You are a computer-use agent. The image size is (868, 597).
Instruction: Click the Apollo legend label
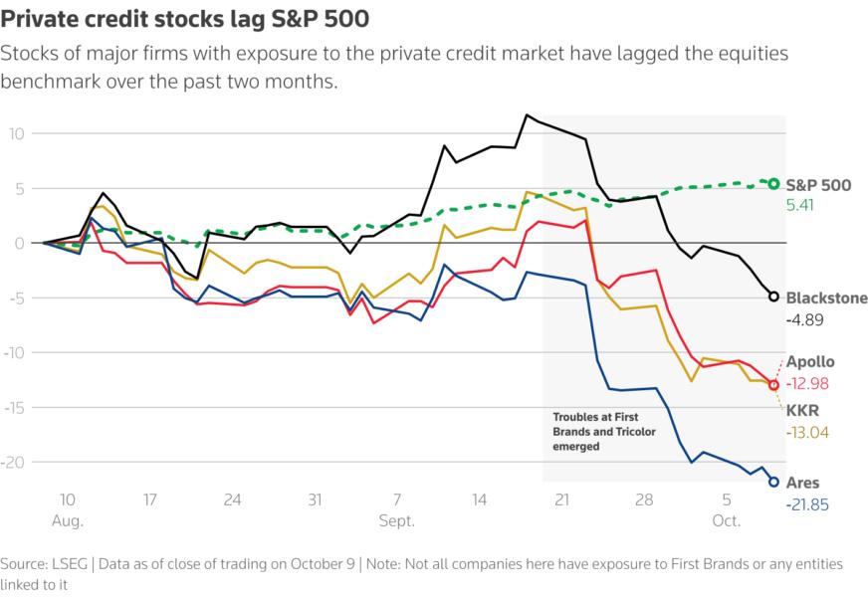pos(809,362)
